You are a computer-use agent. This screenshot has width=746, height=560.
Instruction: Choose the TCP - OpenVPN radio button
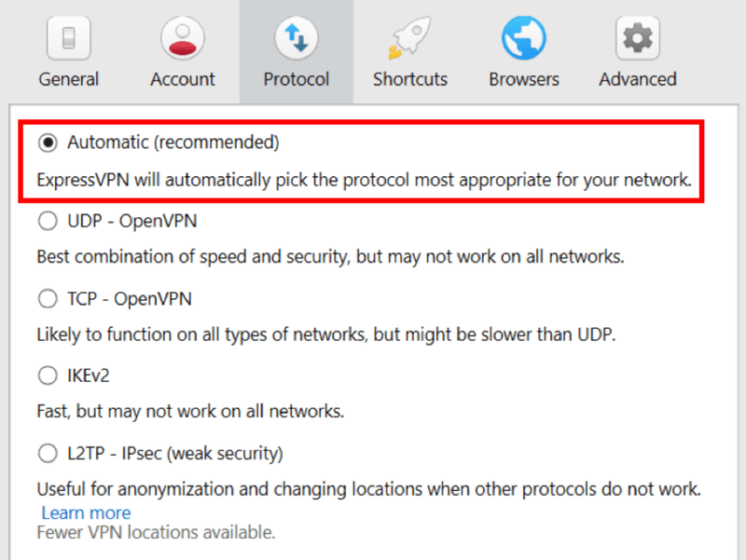tap(48, 299)
